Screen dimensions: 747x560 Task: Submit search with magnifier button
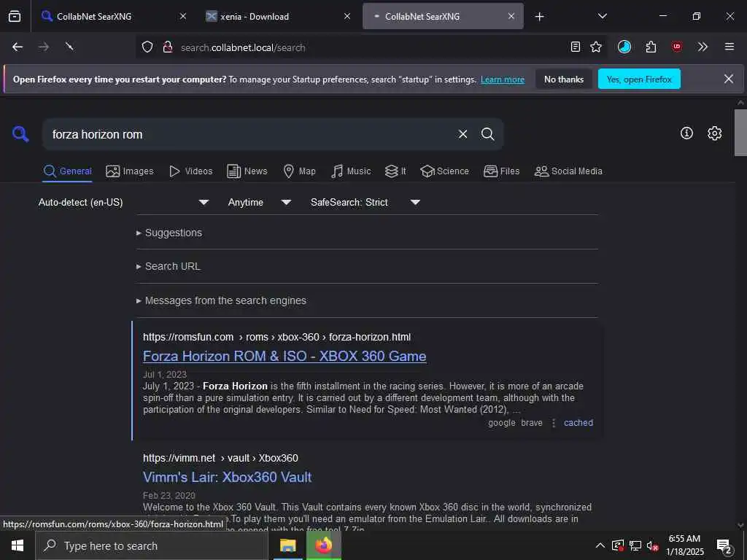click(x=487, y=134)
